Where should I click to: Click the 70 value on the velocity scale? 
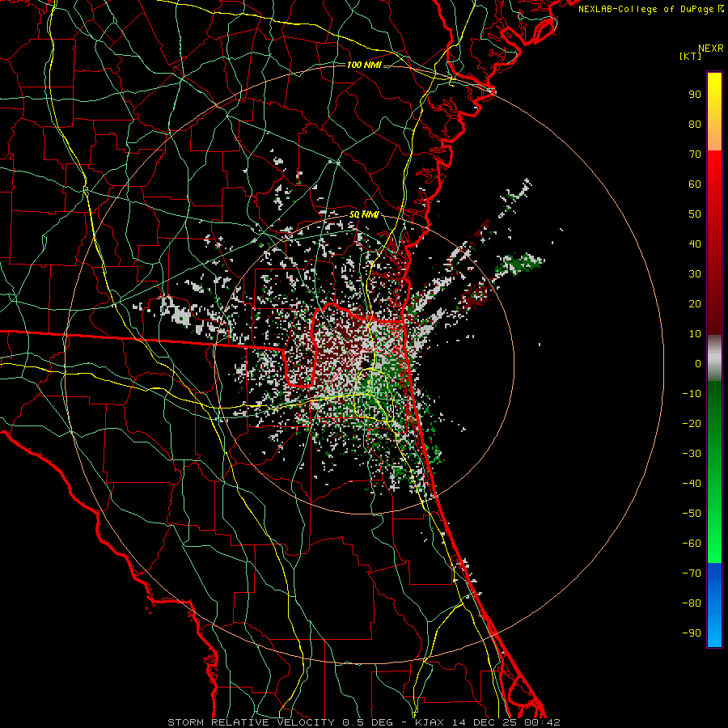coord(695,154)
